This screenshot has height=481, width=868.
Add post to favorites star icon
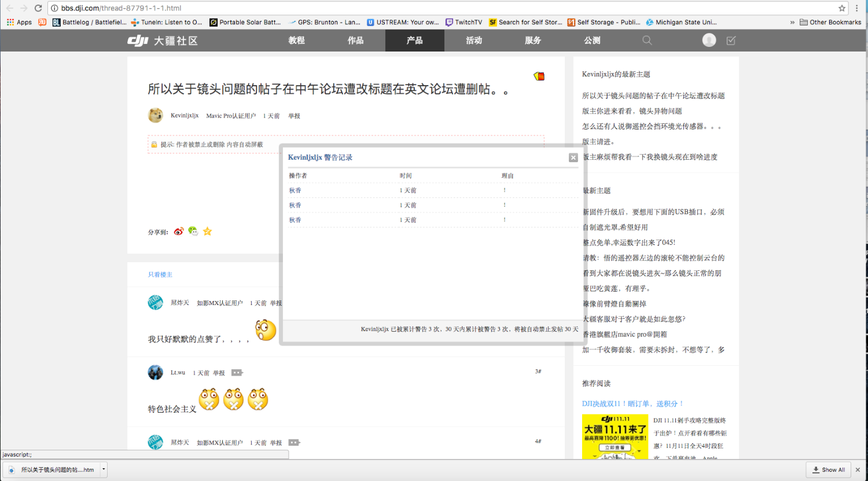coord(207,232)
